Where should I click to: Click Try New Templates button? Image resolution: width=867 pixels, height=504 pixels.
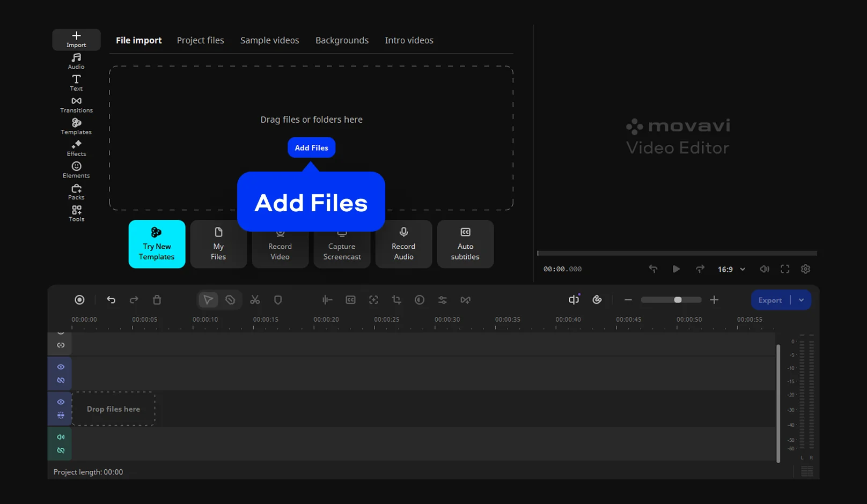point(157,244)
